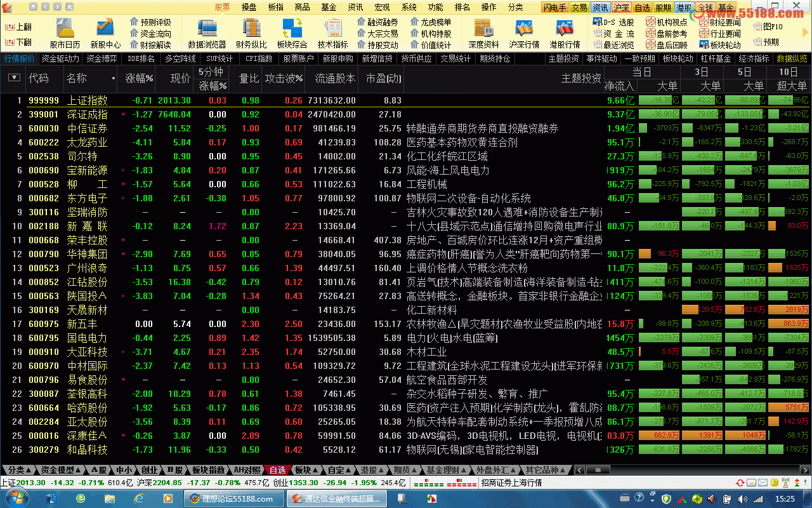Launch the 数据浏览器 data browser

click(x=207, y=33)
